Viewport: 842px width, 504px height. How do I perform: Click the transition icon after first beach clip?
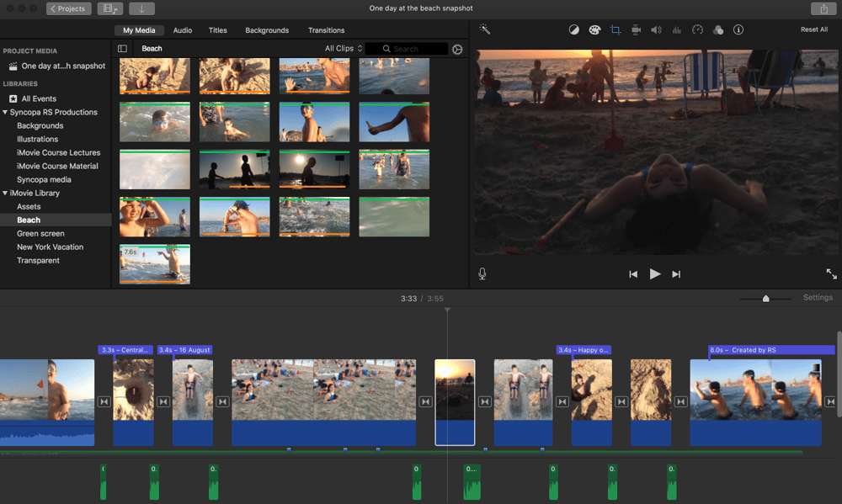(104, 401)
